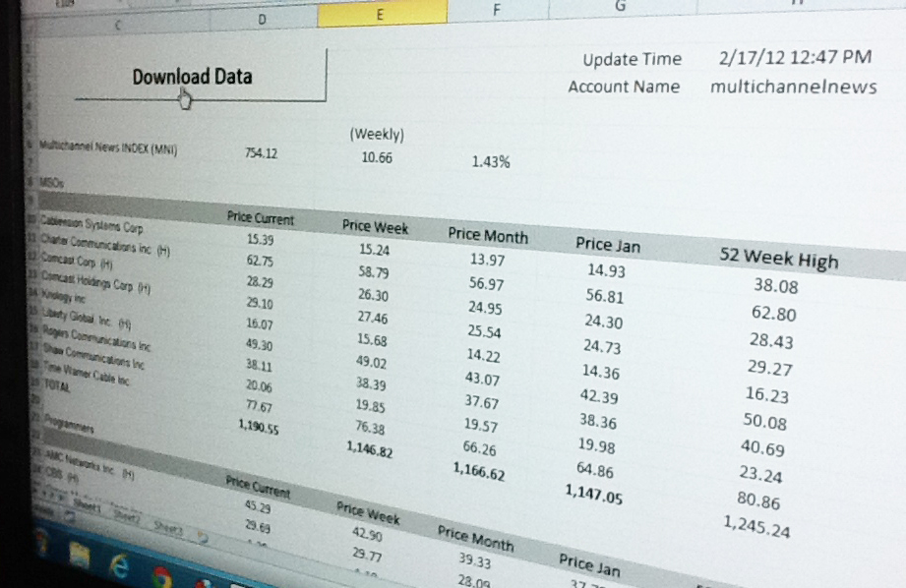Select the AMC Networks Inc (H) row label
The width and height of the screenshot is (906, 588).
pos(90,465)
